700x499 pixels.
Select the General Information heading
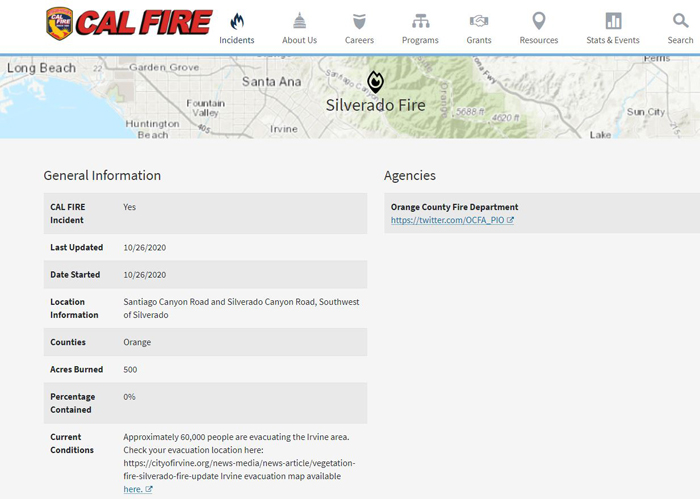point(102,175)
